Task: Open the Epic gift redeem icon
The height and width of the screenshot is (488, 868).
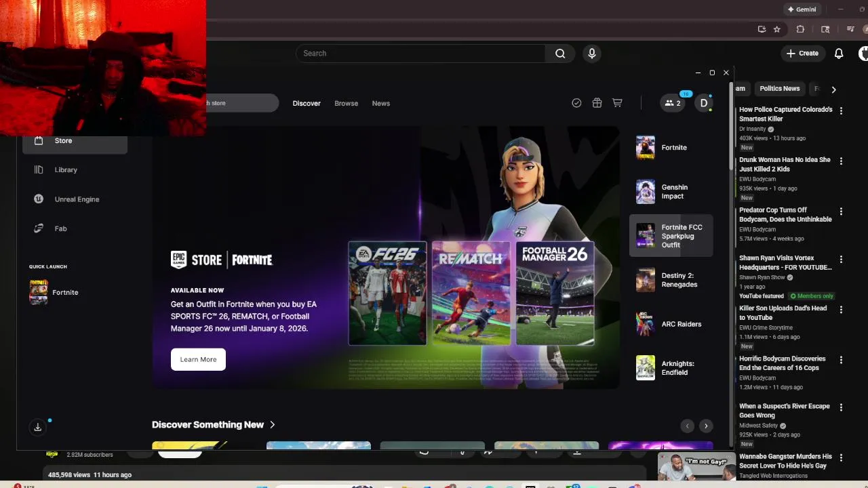Action: pos(597,103)
